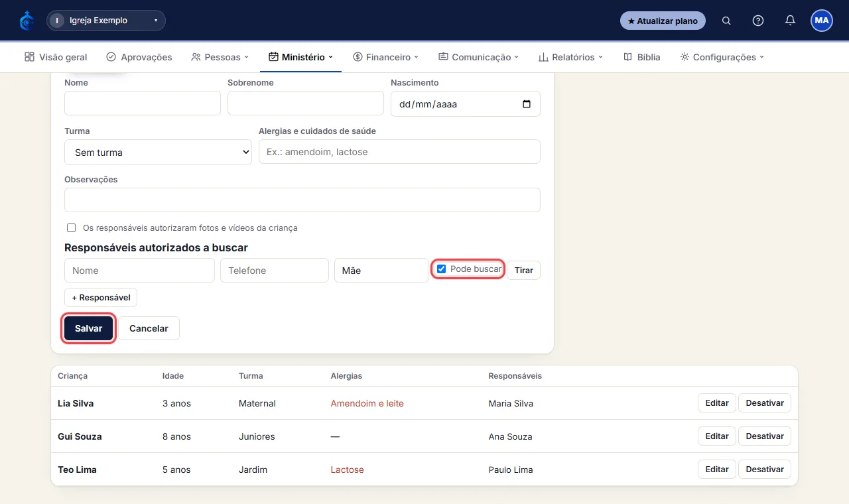
Task: Open the calendar picker icon in Nascimento
Action: (527, 104)
